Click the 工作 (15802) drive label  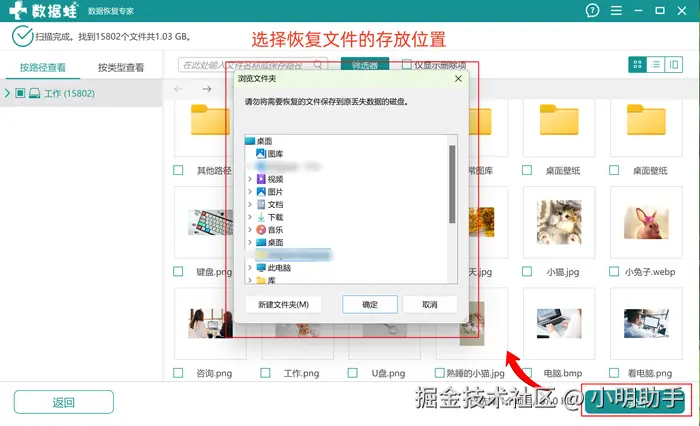pos(69,93)
